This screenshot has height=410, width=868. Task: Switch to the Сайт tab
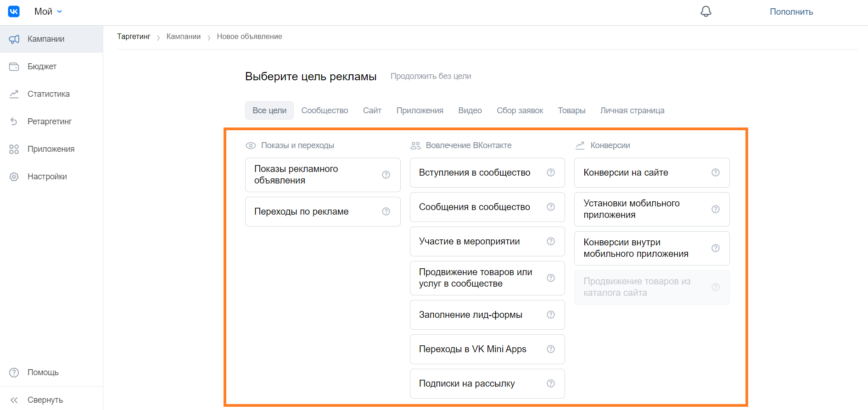(372, 111)
